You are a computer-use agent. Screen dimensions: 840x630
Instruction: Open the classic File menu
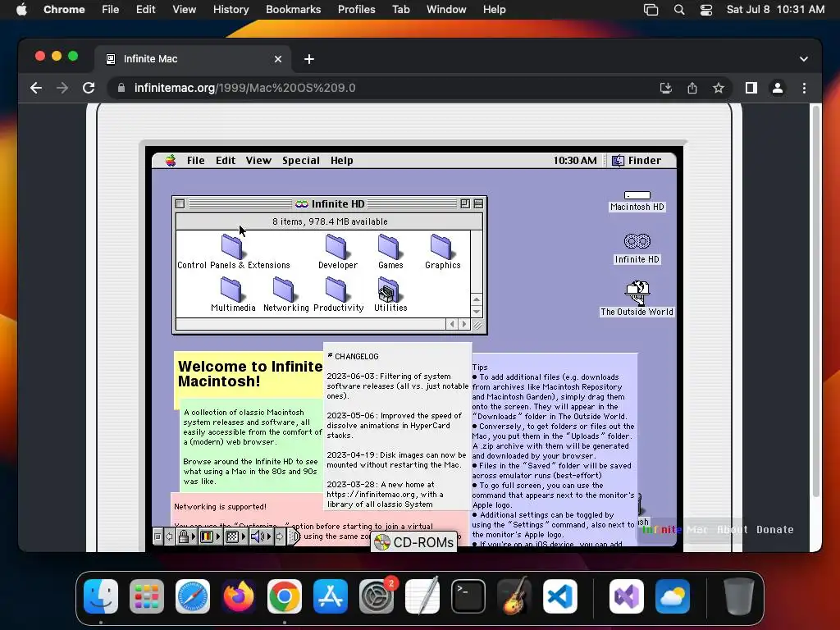(195, 161)
